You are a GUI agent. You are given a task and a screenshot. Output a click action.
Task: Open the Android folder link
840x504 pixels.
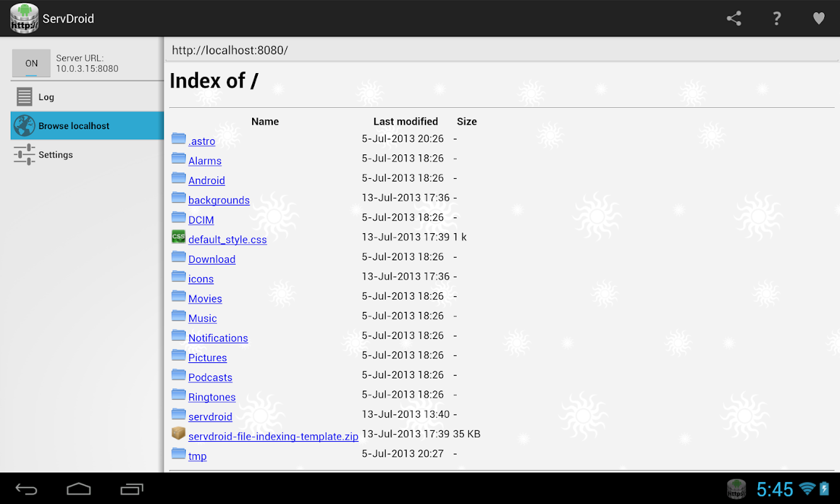pos(207,180)
